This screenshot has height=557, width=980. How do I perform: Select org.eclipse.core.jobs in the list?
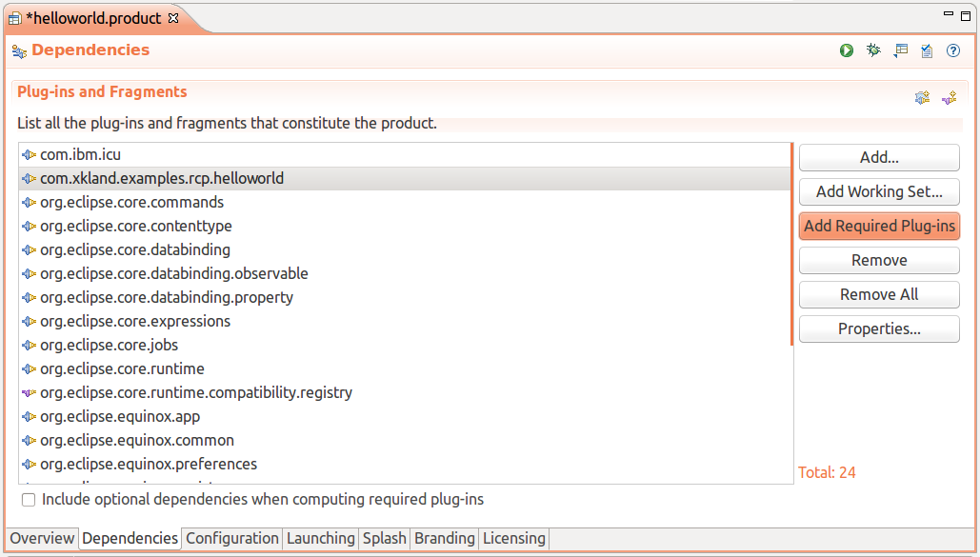click(109, 345)
